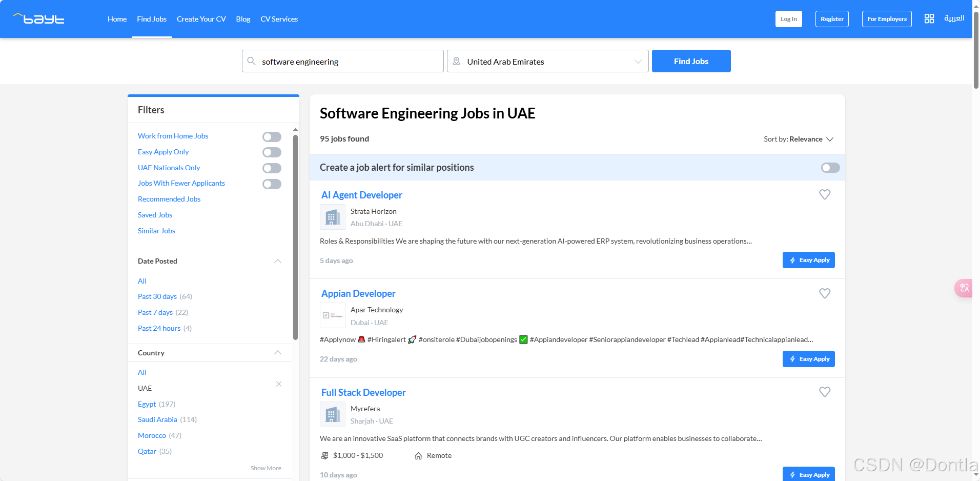Open the apps grid icon in header
This screenshot has width=980, height=481.
pos(929,18)
